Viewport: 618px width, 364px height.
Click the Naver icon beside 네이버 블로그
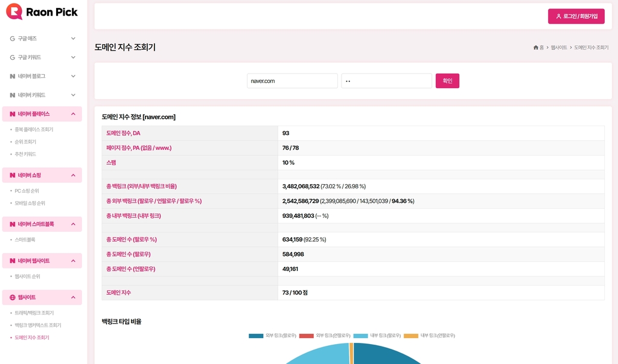pos(13,76)
